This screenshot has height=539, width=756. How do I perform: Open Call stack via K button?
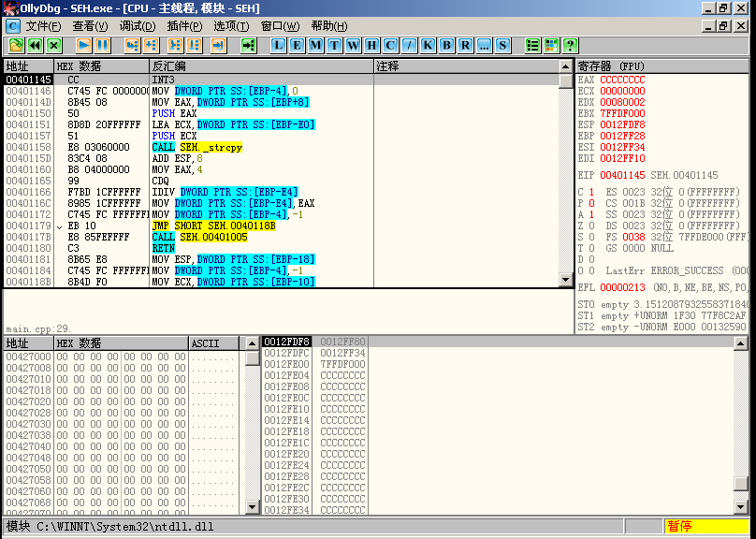click(x=428, y=45)
